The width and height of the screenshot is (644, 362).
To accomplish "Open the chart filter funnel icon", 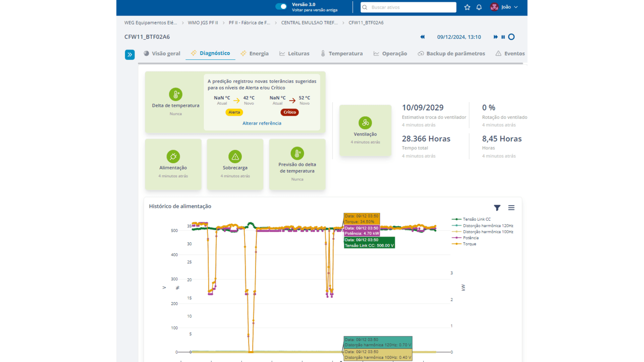I will (497, 208).
